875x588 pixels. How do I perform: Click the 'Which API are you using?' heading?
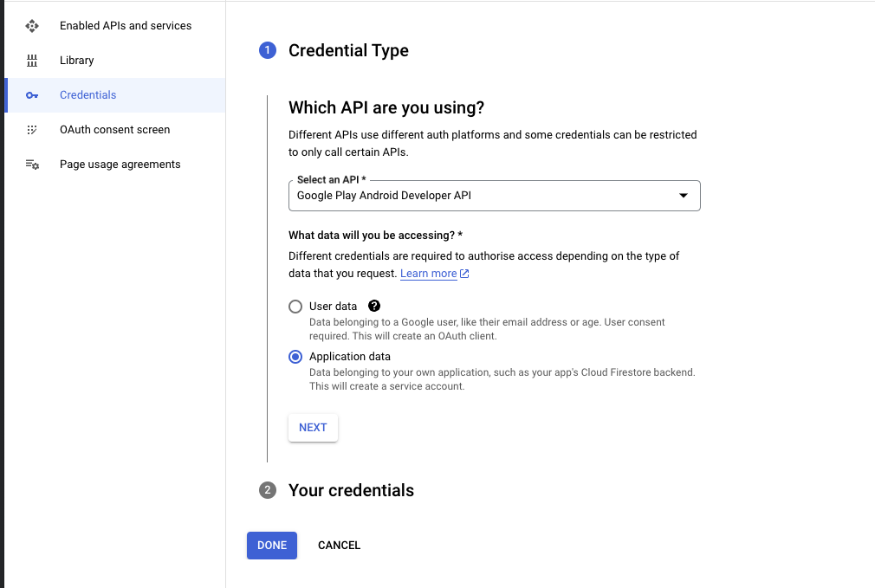[386, 107]
